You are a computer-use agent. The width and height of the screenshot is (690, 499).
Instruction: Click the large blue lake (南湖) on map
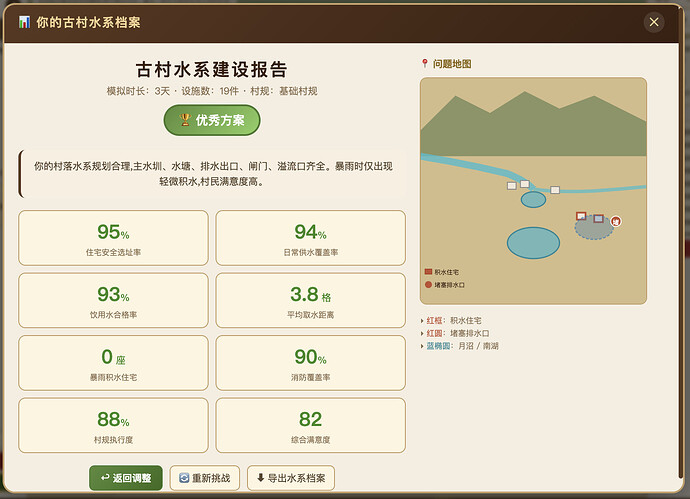533,243
